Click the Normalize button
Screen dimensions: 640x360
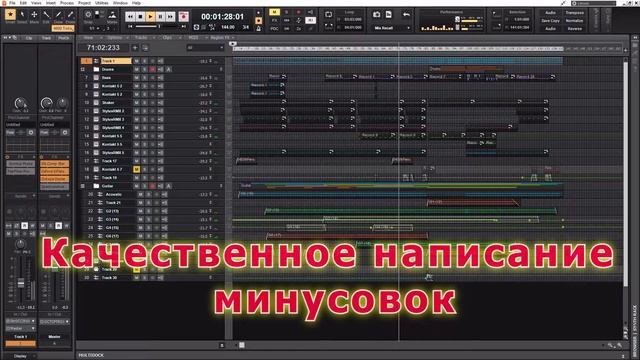574,20
